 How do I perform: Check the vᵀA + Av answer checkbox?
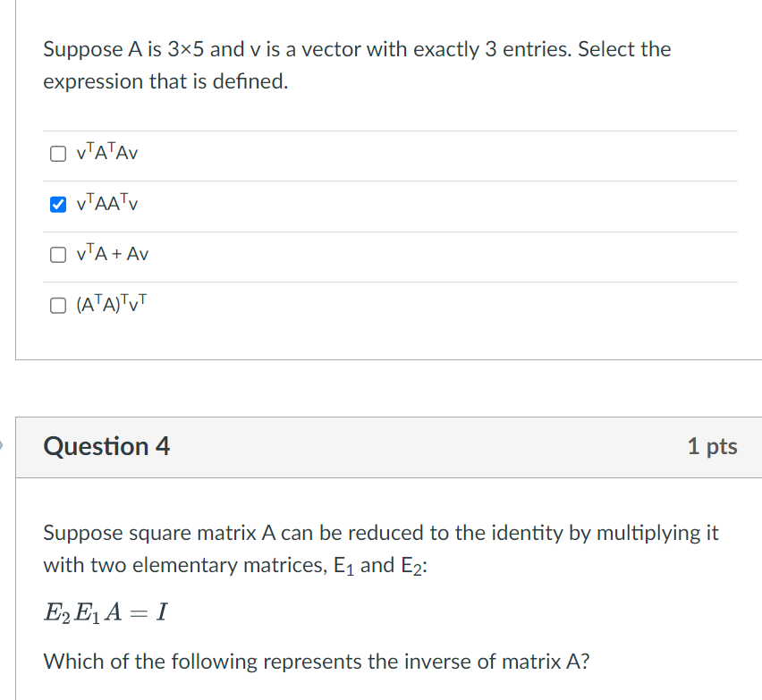click(56, 254)
